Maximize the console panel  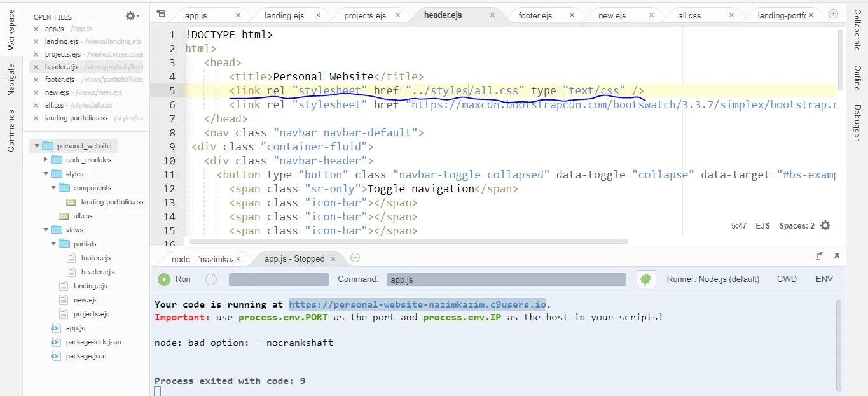coord(820,256)
